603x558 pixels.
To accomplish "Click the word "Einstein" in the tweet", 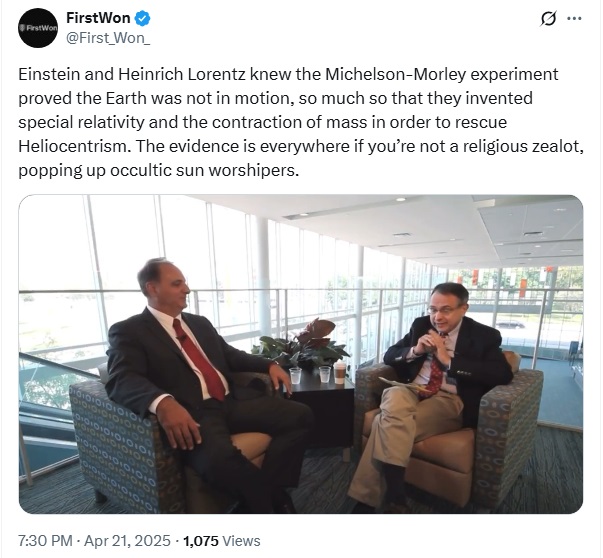I will (49, 75).
